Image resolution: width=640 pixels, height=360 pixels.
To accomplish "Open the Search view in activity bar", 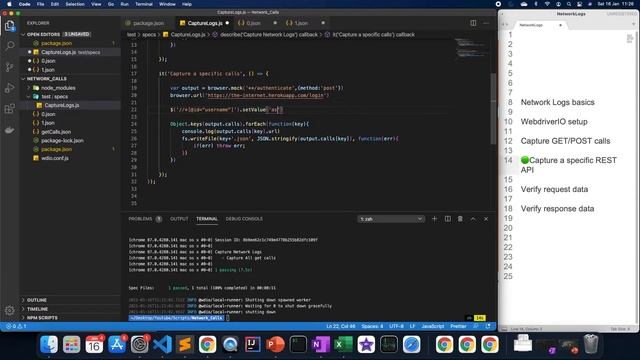I will click(9, 46).
